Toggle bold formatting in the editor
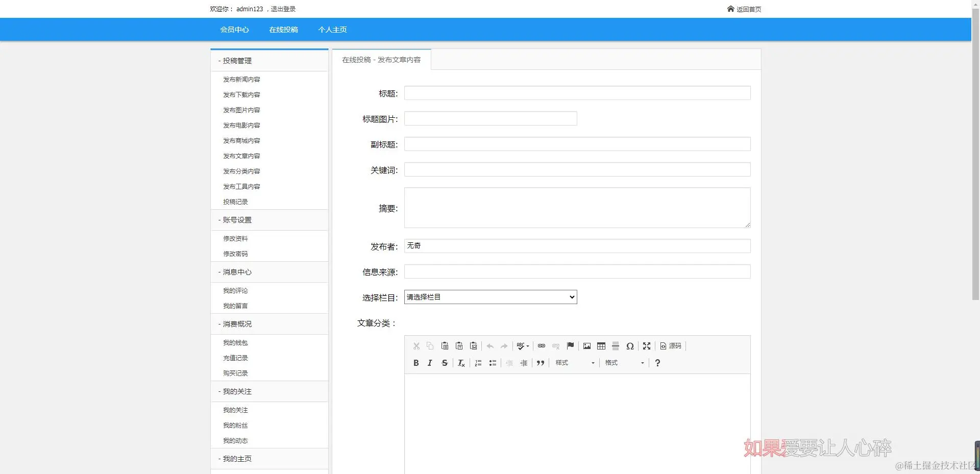Viewport: 980px width, 474px height. [x=415, y=363]
